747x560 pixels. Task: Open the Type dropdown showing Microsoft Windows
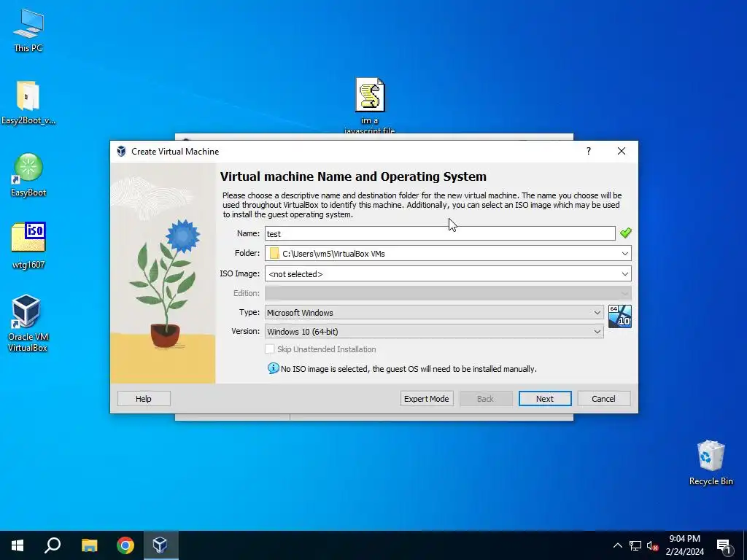pos(434,312)
